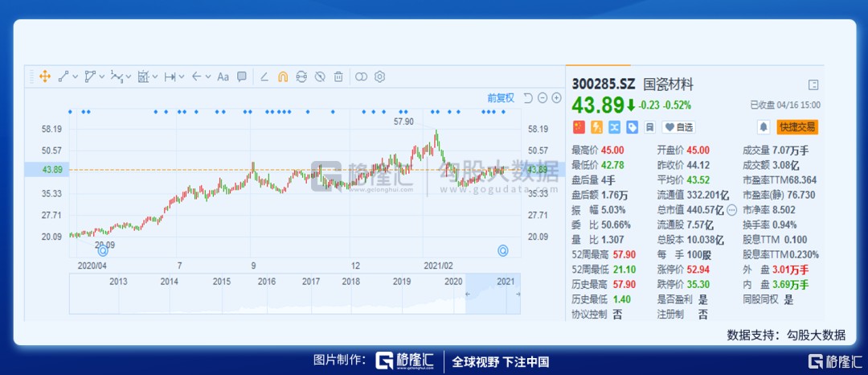This screenshot has width=868, height=375.
Task: Toggle hide drawings crossed-eye icon
Action: coord(320,76)
